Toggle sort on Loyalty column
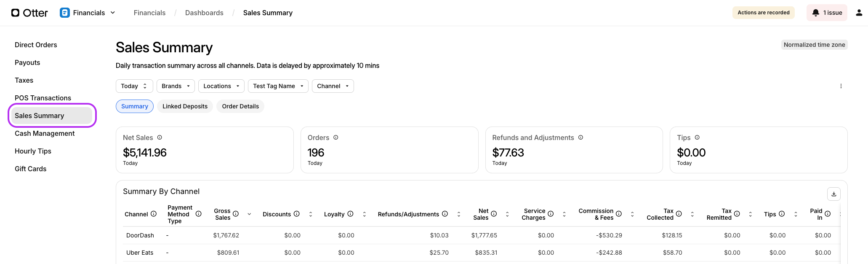868x264 pixels. (x=365, y=214)
